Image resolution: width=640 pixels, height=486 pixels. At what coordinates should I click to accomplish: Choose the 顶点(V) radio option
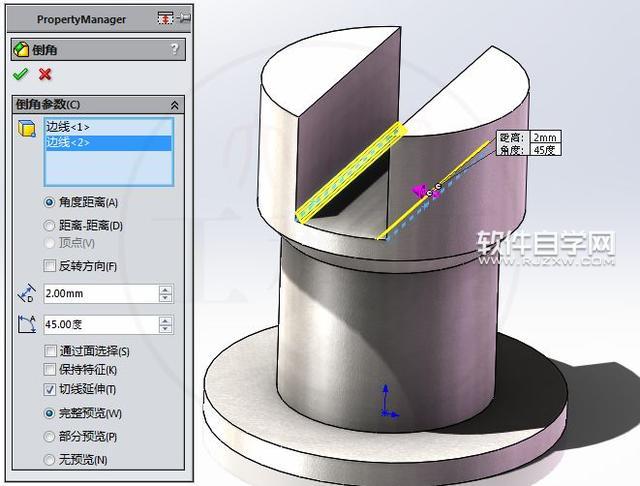pos(49,243)
